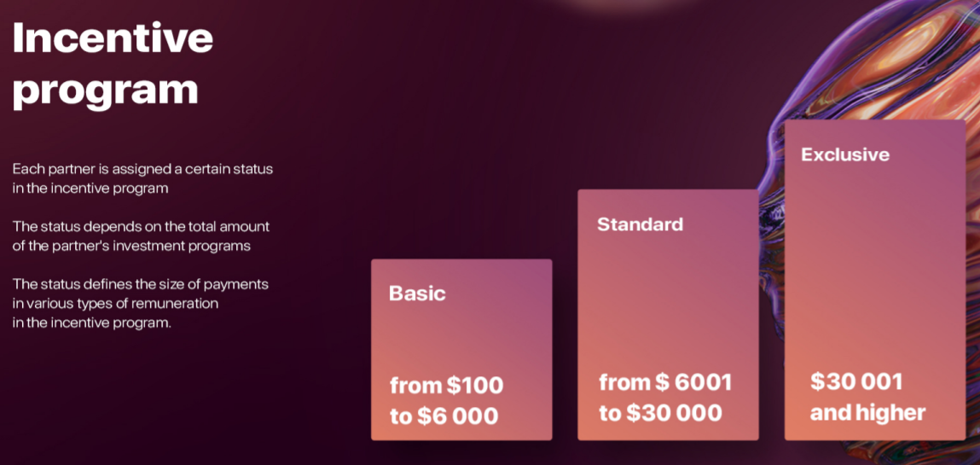Click paragraph about total investment amount
This screenshot has height=465, width=980.
[x=142, y=235]
